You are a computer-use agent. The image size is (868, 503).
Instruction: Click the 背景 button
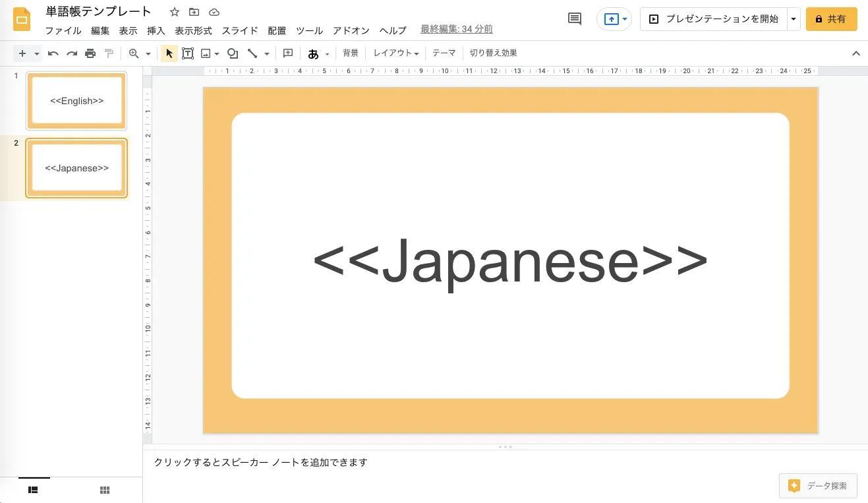point(351,53)
